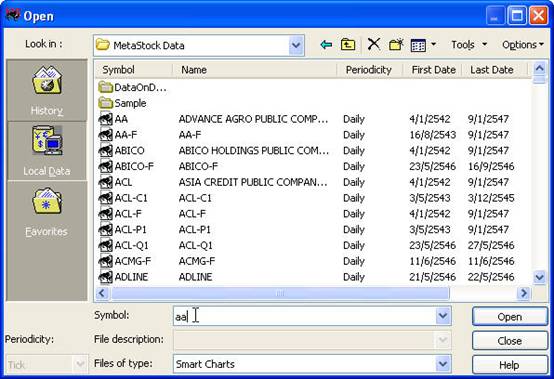Select the Local Data shortcut
The image size is (554, 379).
(47, 151)
